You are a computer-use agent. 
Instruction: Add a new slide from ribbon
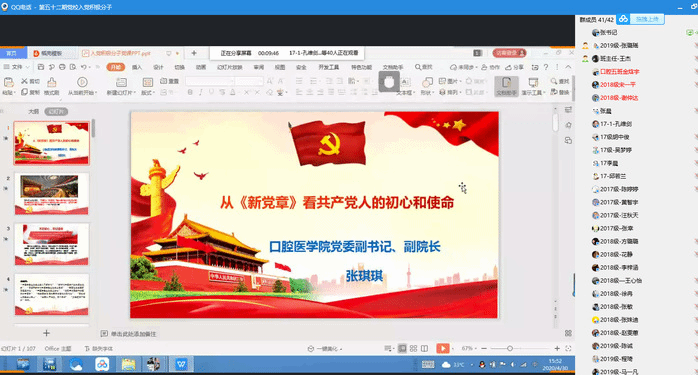(121, 82)
